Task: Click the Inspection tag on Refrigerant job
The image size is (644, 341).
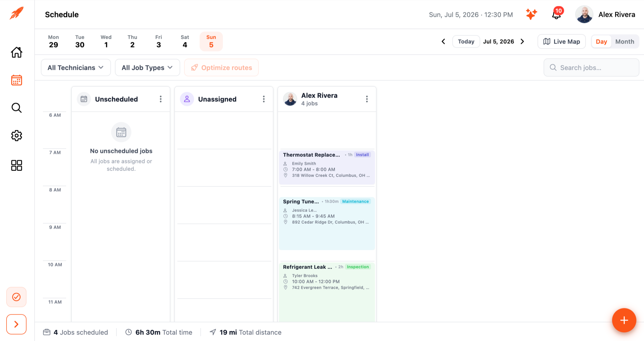Action: [x=358, y=267]
